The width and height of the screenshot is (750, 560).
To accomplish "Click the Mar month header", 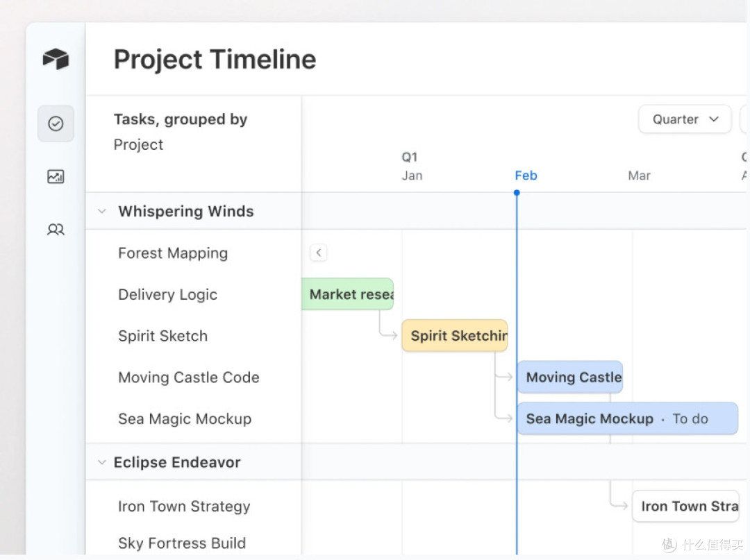I will point(639,176).
